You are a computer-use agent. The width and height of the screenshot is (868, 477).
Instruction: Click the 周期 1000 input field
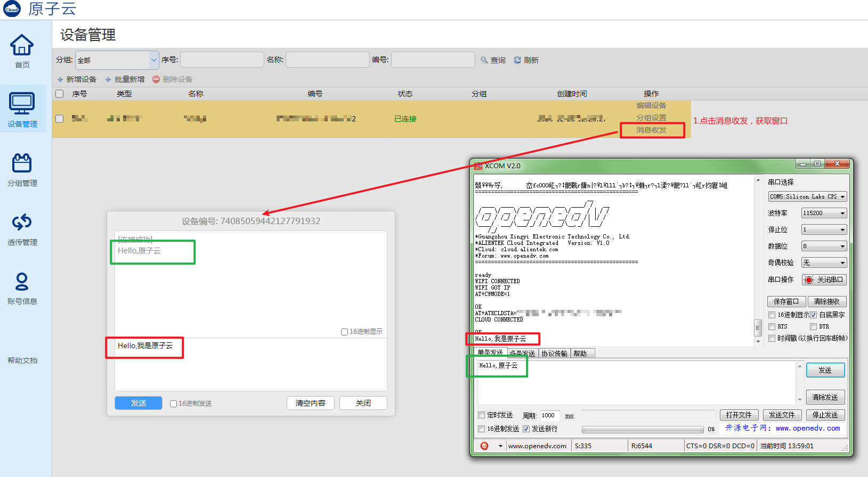pos(550,416)
